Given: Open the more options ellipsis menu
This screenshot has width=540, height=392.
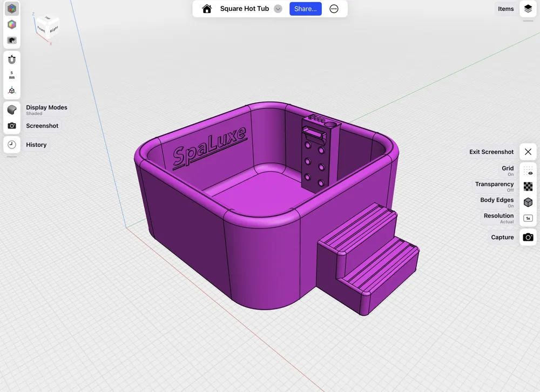Looking at the screenshot, I should (x=334, y=9).
